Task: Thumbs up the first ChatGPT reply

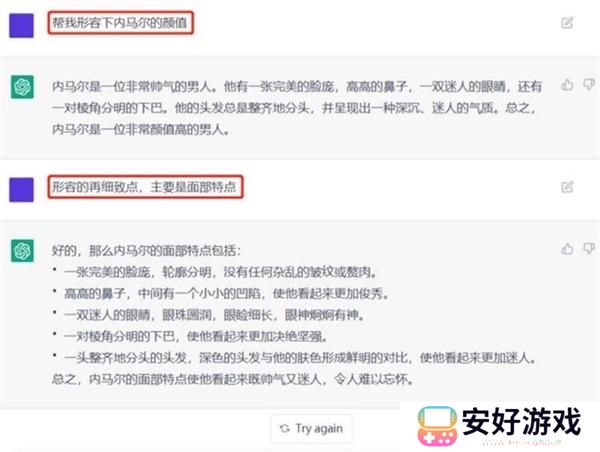Action: click(x=567, y=85)
